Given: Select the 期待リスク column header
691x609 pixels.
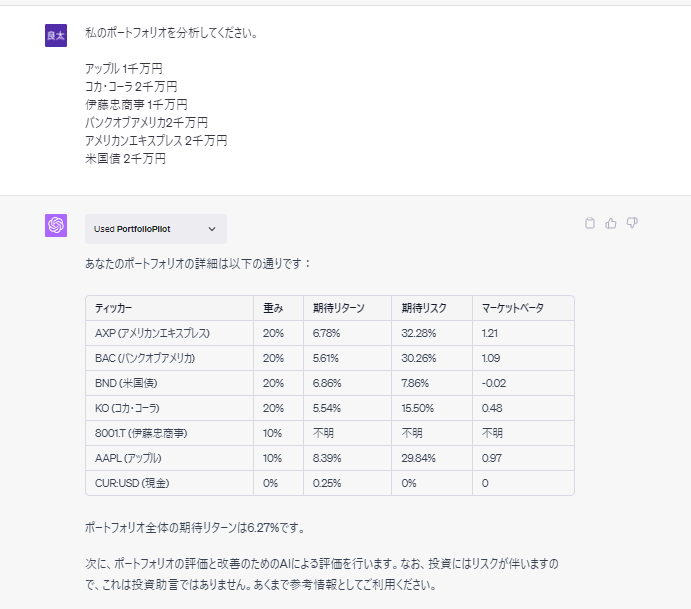Looking at the screenshot, I should [424, 308].
